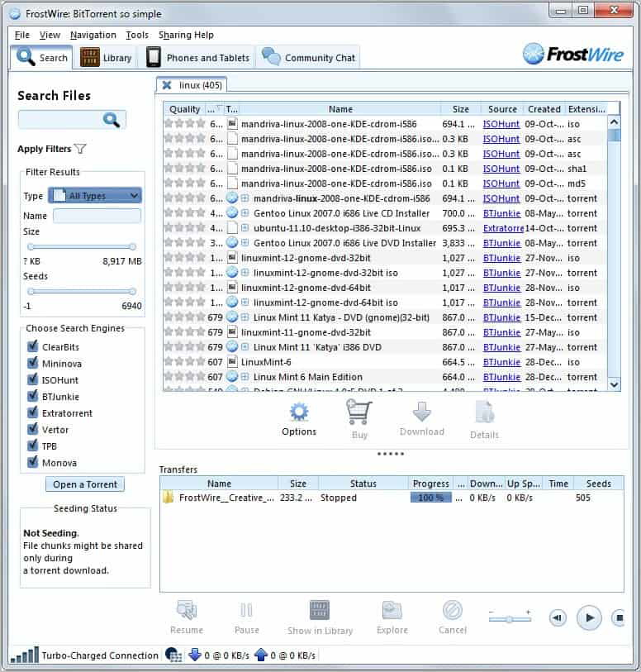The image size is (641, 672).
Task: Uncheck the Monova search engine
Action: click(32, 462)
